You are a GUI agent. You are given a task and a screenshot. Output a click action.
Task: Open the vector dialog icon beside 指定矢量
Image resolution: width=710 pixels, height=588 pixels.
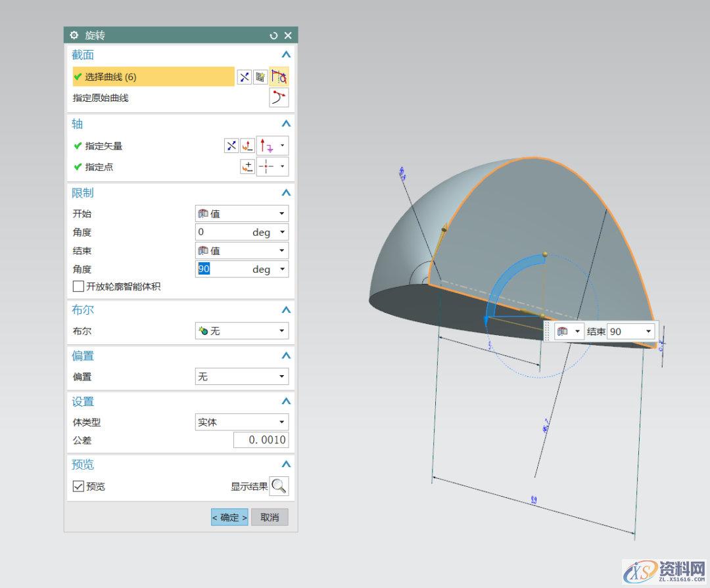247,146
